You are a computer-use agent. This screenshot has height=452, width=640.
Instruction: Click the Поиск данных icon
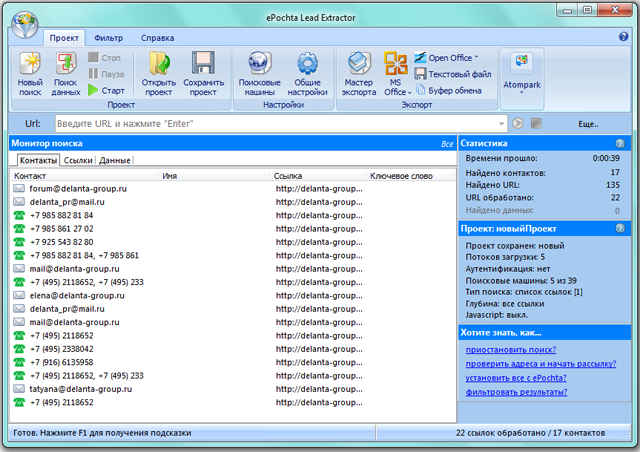pos(66,64)
